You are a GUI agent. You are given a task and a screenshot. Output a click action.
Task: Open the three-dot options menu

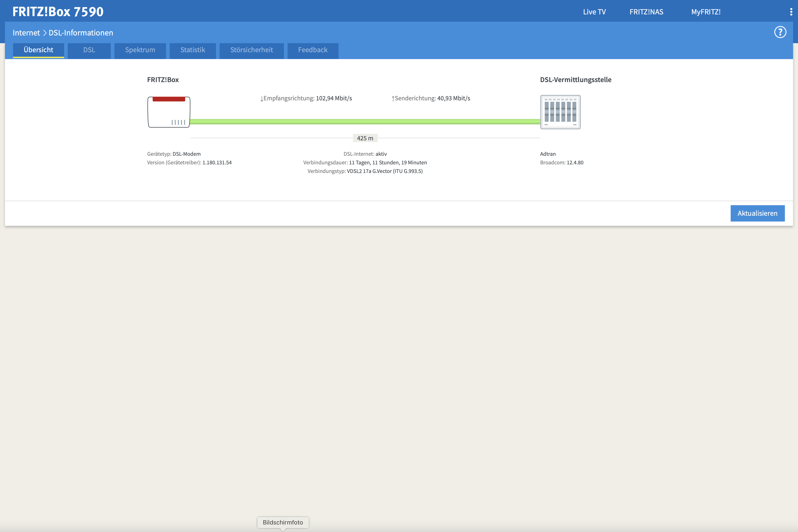click(791, 12)
